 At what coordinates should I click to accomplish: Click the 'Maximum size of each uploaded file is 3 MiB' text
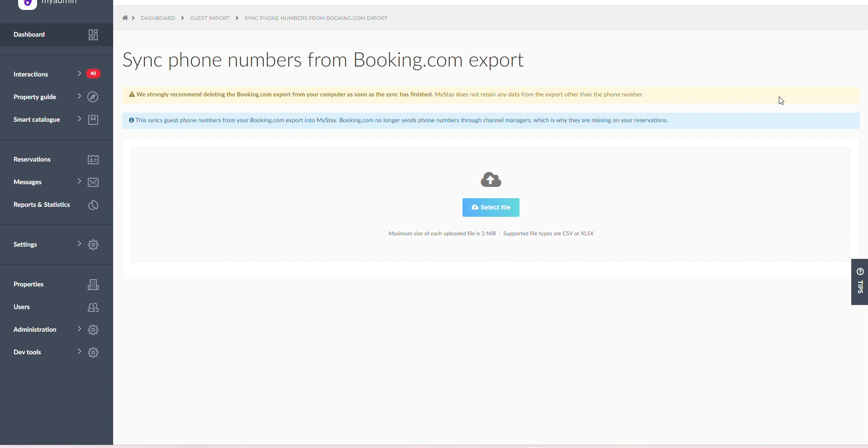pyautogui.click(x=442, y=234)
